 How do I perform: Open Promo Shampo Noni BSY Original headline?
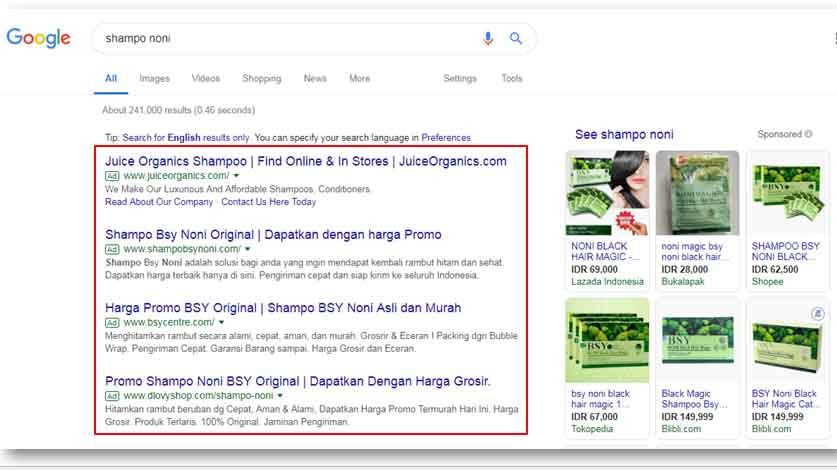tap(298, 381)
